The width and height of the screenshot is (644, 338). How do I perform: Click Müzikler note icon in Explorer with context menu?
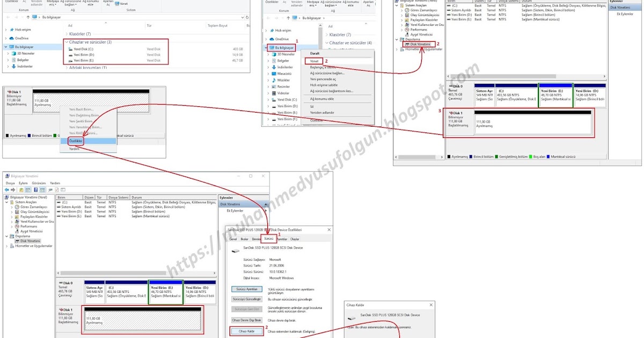click(274, 80)
